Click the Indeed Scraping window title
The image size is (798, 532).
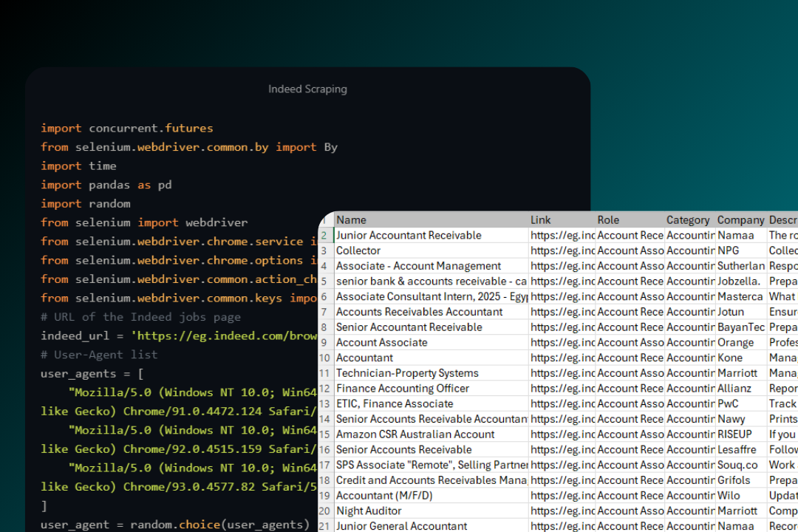307,89
